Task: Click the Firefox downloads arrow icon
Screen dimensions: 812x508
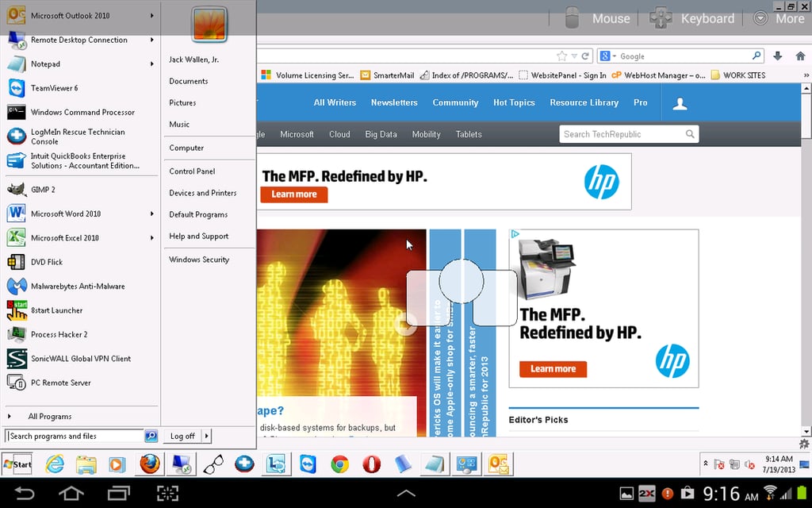Action: [777, 56]
